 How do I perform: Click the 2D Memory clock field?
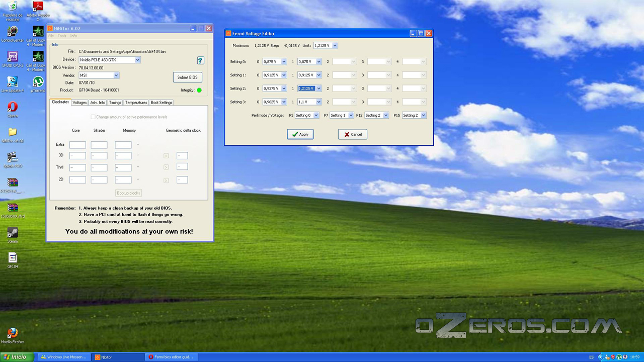pos(123,179)
